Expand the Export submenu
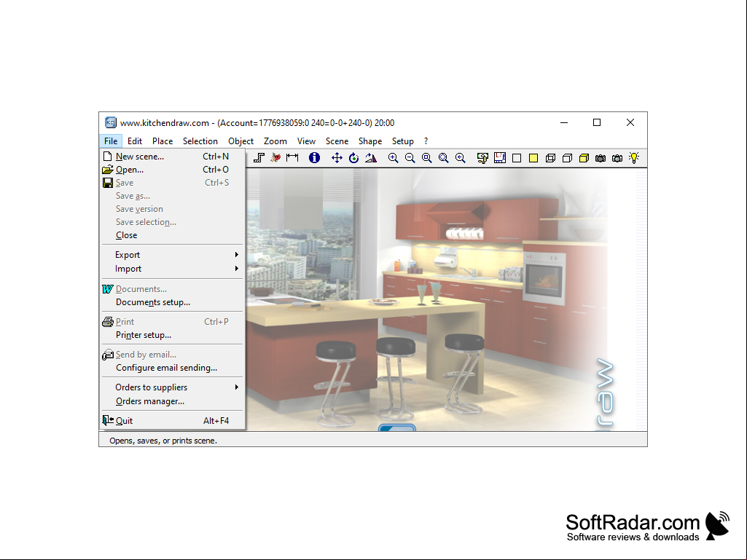The height and width of the screenshot is (560, 747). coord(173,255)
